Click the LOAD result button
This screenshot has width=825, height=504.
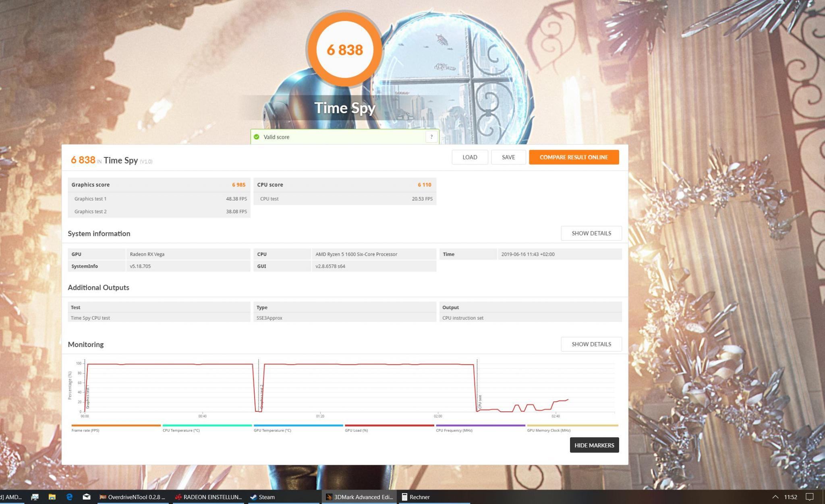click(x=470, y=157)
